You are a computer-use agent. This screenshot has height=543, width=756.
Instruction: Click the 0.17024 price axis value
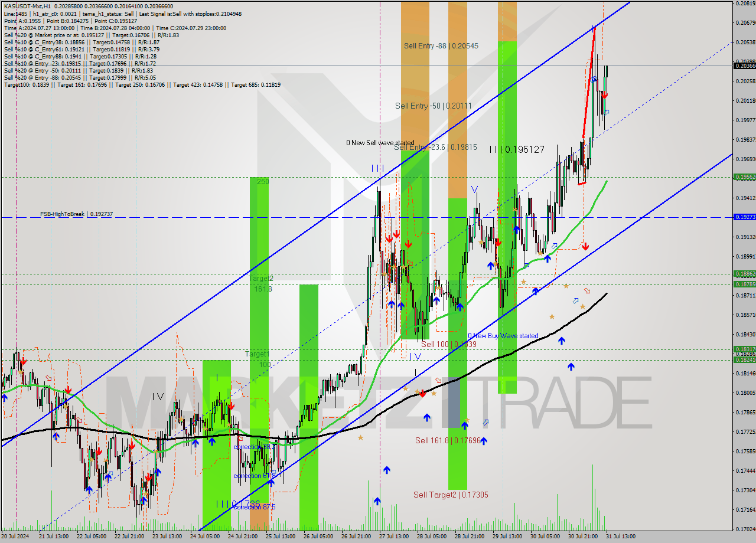coord(745,529)
